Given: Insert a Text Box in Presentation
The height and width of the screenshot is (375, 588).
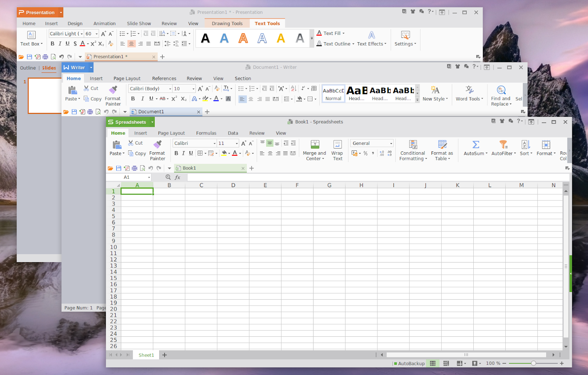Looking at the screenshot, I should coord(31,35).
